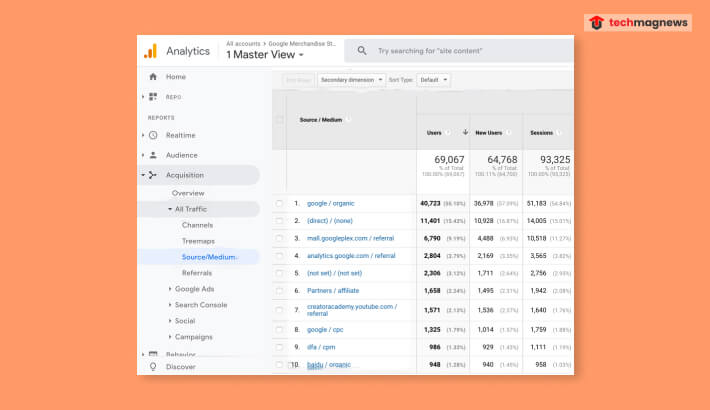Open the (not set) / (not set) link

pyautogui.click(x=335, y=273)
